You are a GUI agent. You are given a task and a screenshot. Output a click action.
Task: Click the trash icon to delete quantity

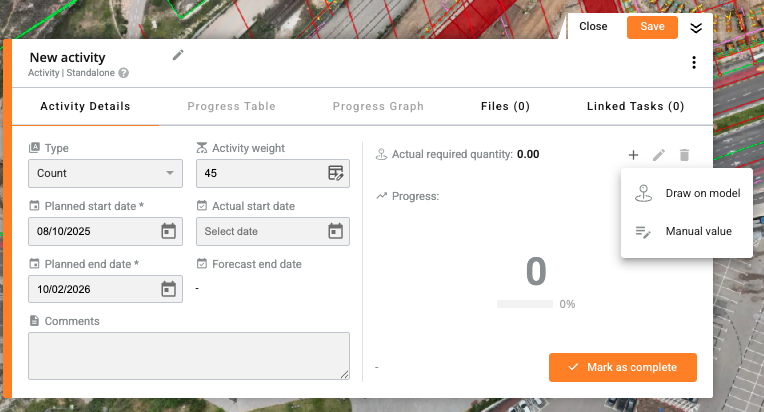pyautogui.click(x=685, y=155)
